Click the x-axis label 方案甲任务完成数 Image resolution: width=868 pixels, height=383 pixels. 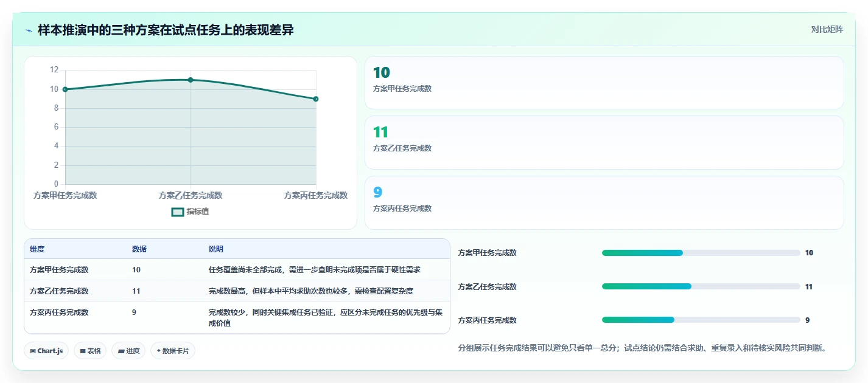pyautogui.click(x=65, y=195)
